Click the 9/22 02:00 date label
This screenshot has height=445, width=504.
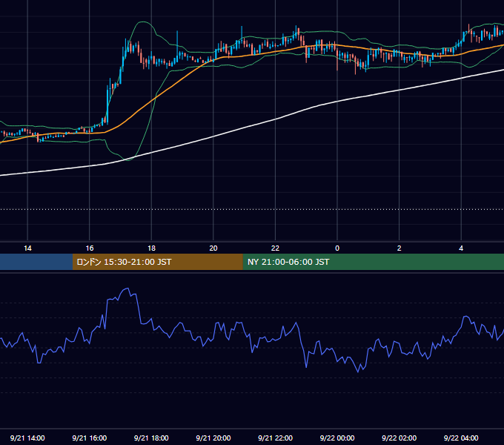pyautogui.click(x=399, y=438)
